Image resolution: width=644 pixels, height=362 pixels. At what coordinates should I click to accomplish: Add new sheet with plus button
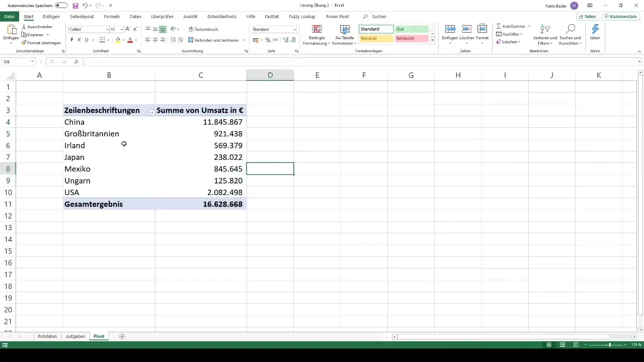tap(122, 336)
